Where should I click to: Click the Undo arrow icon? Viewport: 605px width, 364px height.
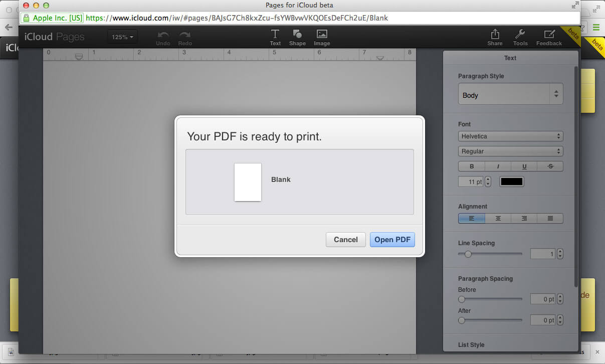click(x=163, y=35)
